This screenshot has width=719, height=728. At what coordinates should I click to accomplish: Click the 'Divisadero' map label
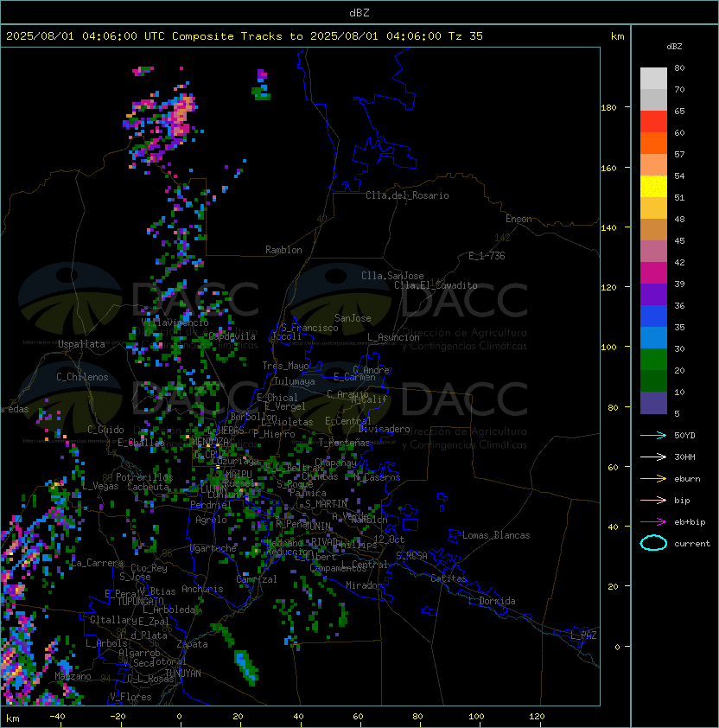click(x=385, y=429)
